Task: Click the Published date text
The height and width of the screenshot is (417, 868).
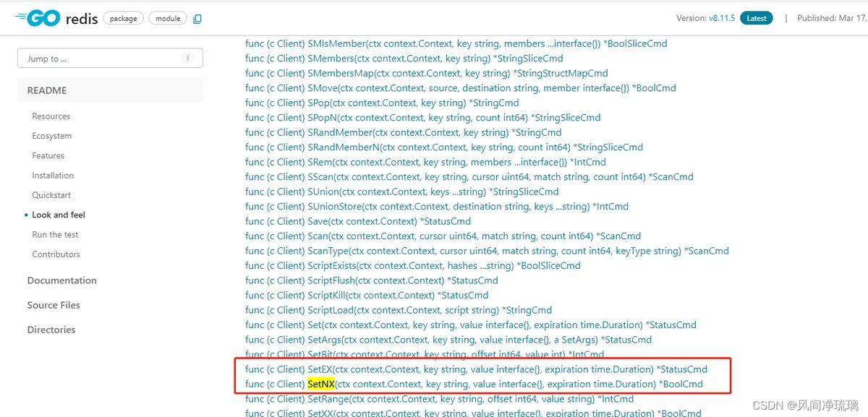Action: point(832,18)
